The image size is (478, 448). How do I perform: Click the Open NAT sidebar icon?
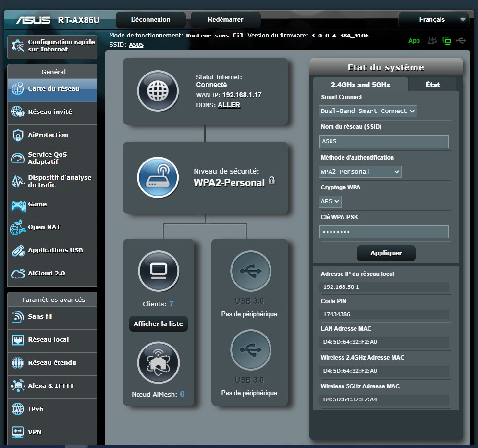(x=18, y=227)
